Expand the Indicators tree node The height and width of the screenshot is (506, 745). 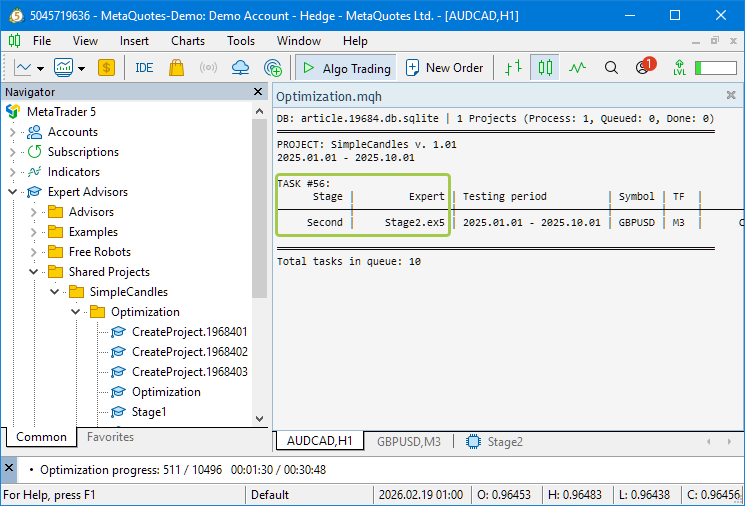pos(13,172)
